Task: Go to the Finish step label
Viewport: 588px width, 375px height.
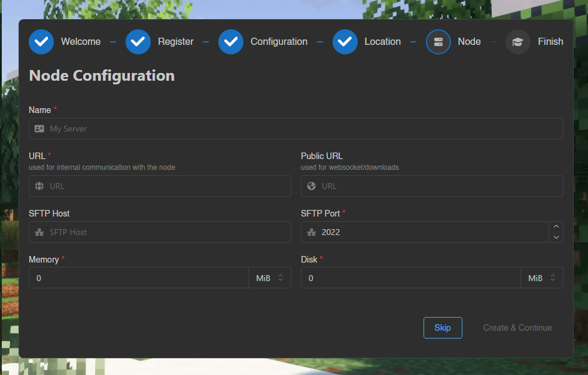Action: [550, 42]
